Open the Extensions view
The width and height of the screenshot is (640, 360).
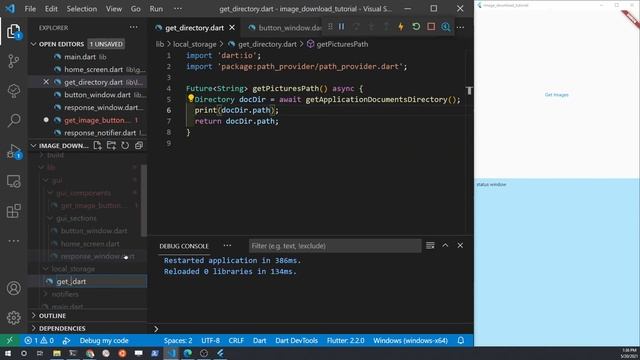(x=13, y=211)
